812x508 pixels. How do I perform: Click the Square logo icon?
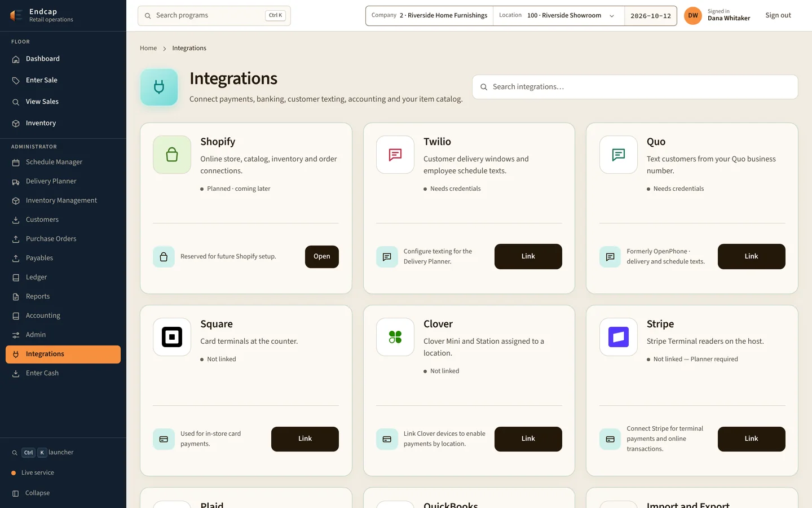click(172, 337)
